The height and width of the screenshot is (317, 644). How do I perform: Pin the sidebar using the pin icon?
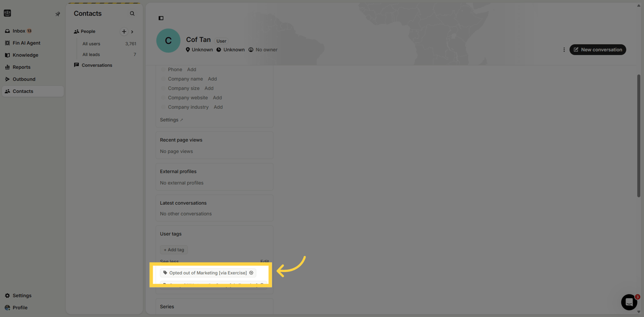coord(58,14)
